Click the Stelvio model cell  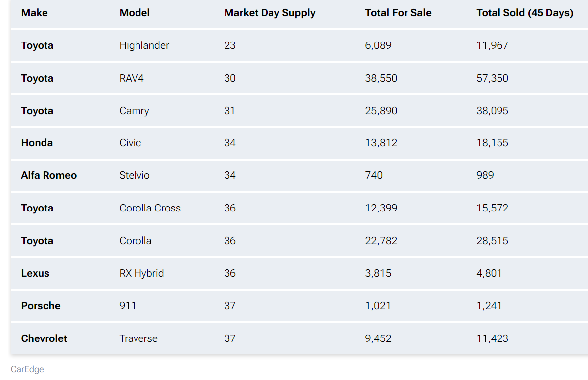135,175
